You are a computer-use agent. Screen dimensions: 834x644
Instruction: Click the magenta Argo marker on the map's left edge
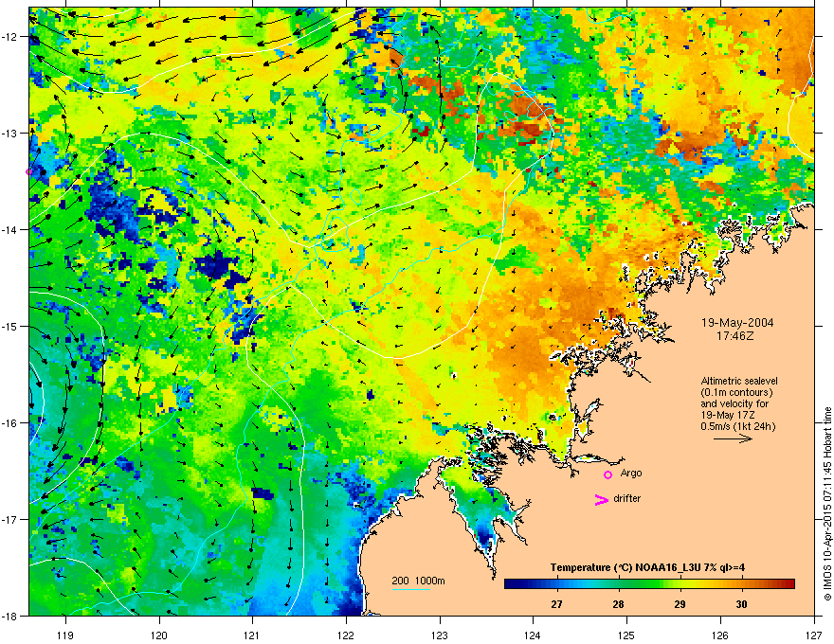pos(29,171)
